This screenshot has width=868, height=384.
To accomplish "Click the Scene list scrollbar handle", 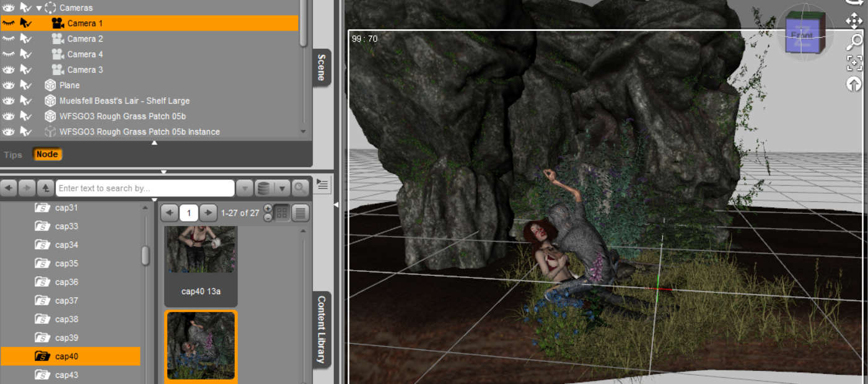I will pyautogui.click(x=303, y=22).
